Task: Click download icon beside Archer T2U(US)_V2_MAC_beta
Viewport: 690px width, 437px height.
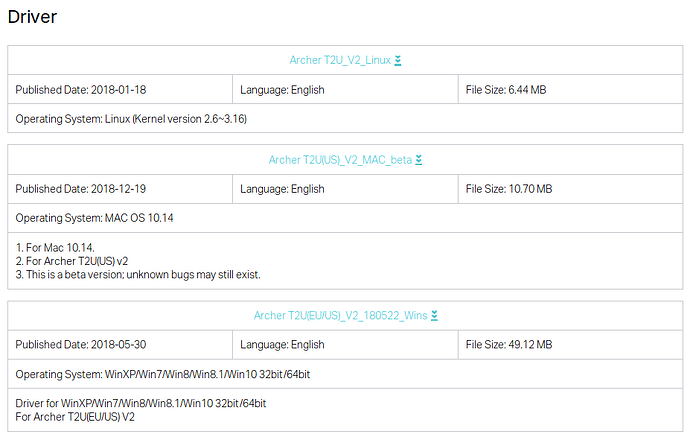Action: [419, 160]
